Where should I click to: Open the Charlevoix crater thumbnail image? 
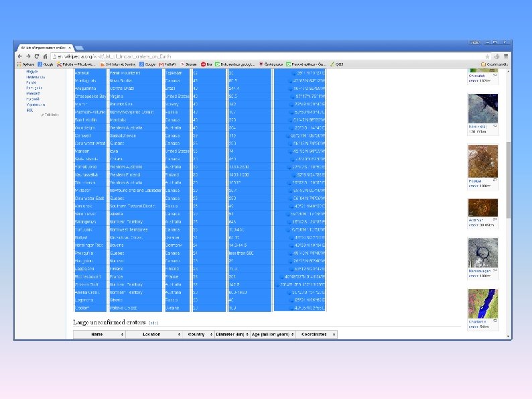(x=483, y=304)
